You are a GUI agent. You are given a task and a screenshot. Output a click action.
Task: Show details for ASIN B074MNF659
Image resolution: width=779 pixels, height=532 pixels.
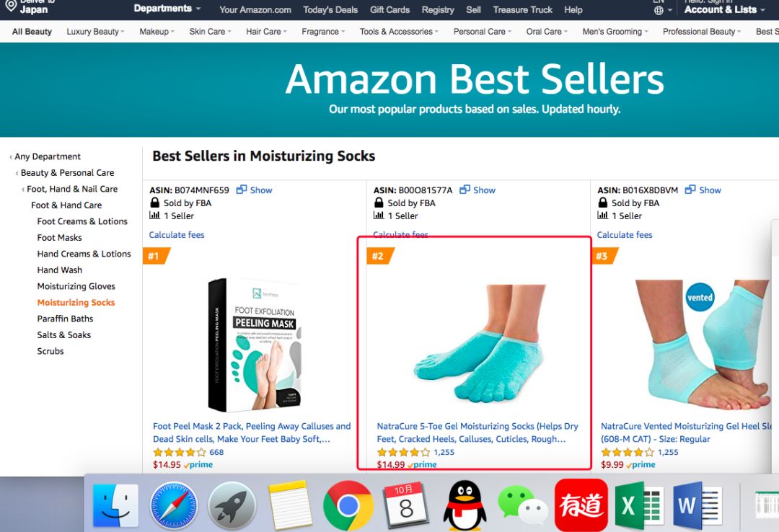click(x=255, y=190)
